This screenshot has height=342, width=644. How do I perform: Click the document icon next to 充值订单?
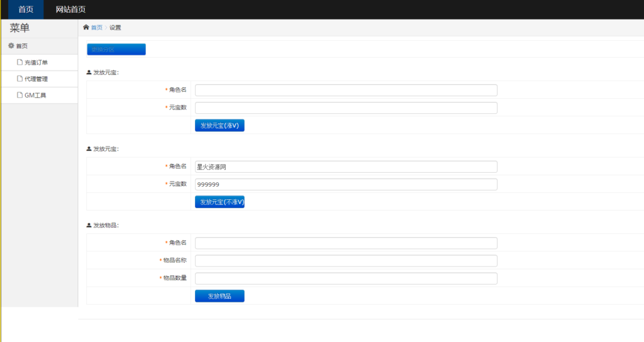click(x=19, y=62)
